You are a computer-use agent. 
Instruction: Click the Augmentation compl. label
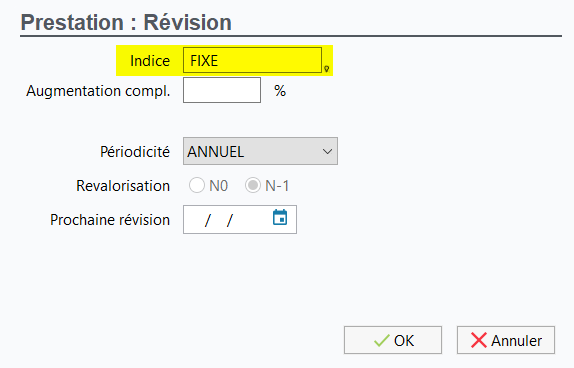pos(98,91)
